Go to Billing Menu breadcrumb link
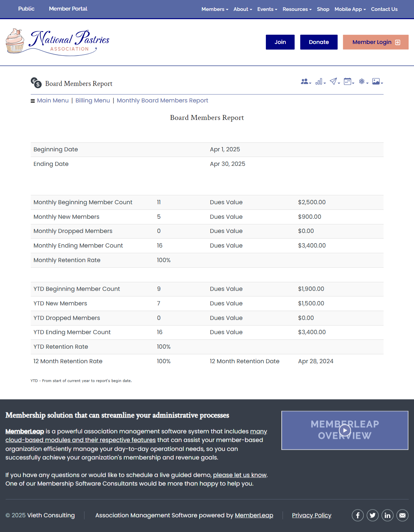The width and height of the screenshot is (414, 532). 93,100
